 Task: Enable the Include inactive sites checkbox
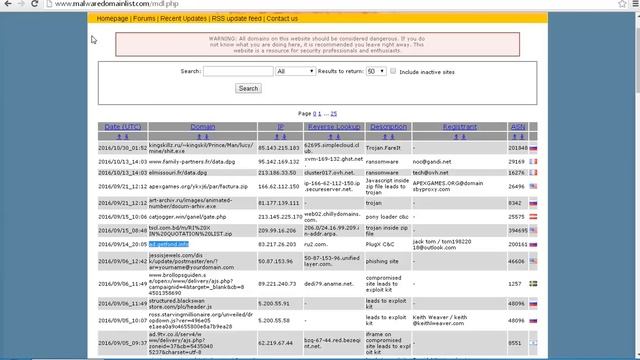(x=393, y=71)
